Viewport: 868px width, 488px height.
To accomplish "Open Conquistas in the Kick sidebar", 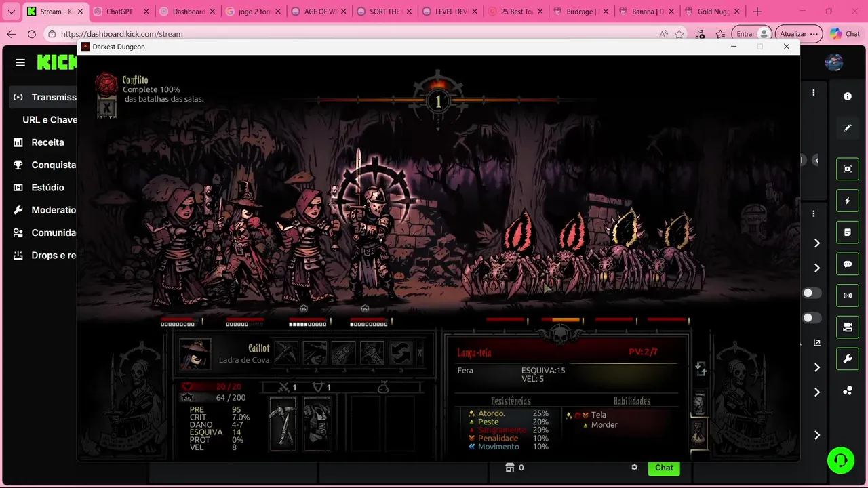I will point(44,165).
